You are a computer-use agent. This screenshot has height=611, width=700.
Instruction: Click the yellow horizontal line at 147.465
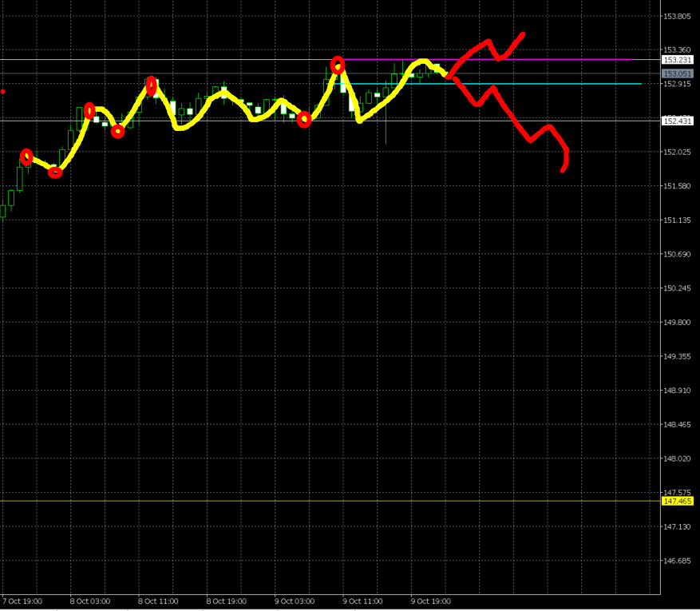click(x=319, y=501)
